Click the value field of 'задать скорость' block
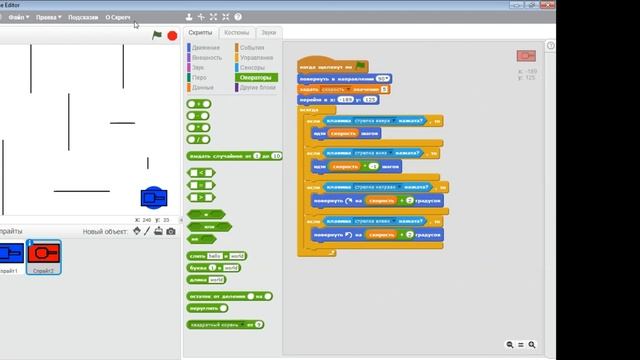The height and width of the screenshot is (360, 640). tap(384, 89)
